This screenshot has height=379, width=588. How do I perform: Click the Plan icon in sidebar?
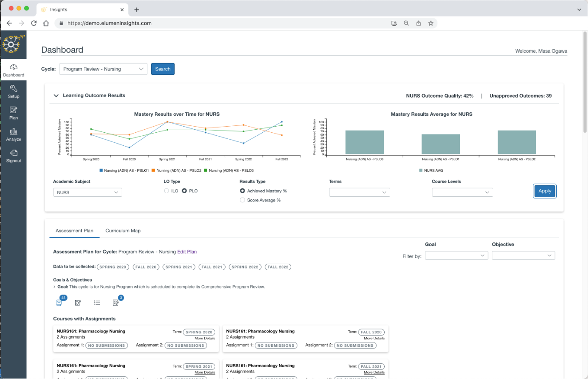(x=13, y=110)
